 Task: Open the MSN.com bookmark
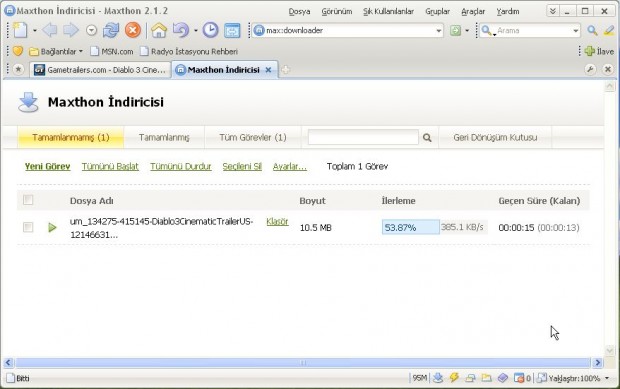[112, 51]
